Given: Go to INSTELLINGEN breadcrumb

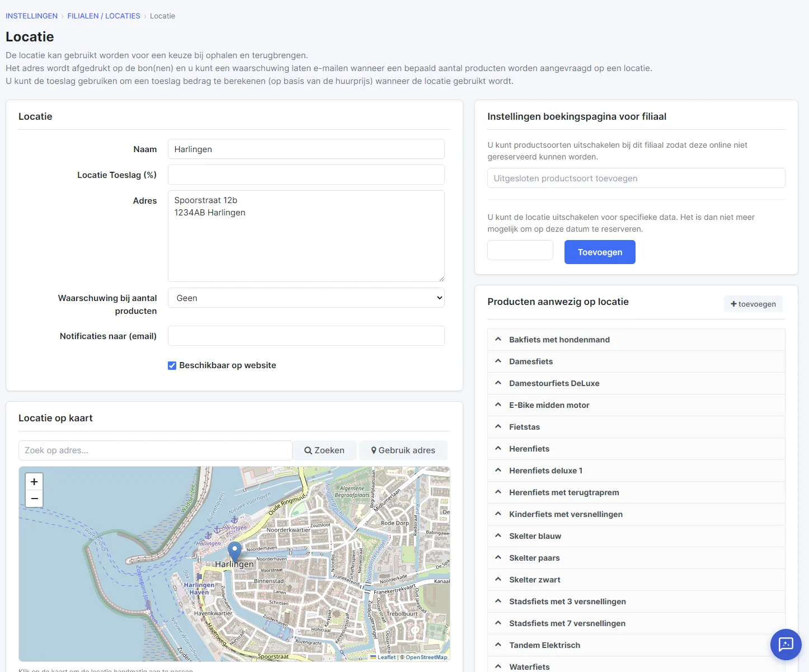Looking at the screenshot, I should point(31,16).
